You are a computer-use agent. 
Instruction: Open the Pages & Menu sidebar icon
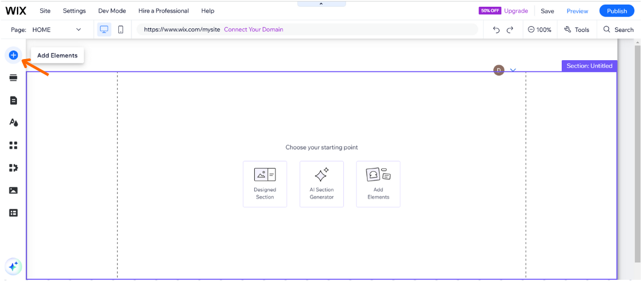(x=13, y=100)
